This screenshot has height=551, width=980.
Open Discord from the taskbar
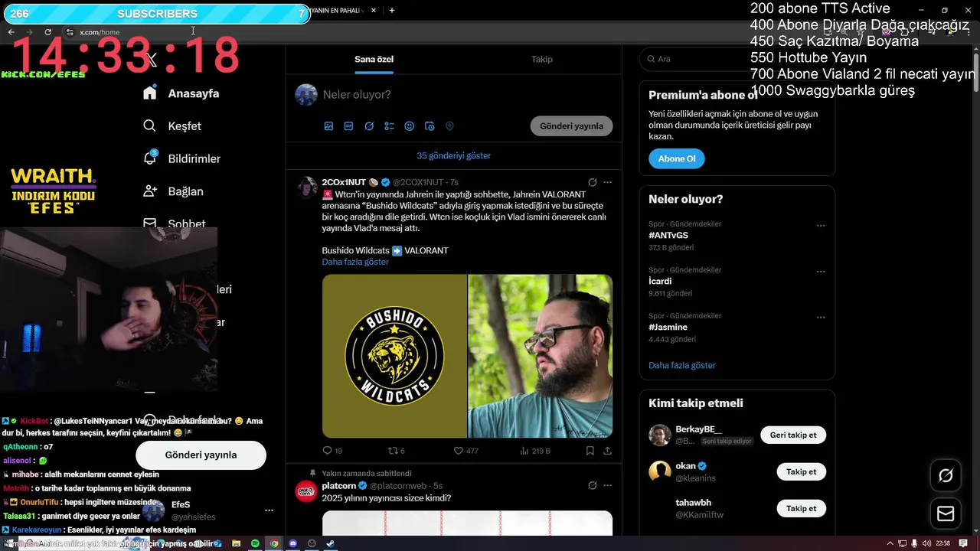[x=292, y=543]
